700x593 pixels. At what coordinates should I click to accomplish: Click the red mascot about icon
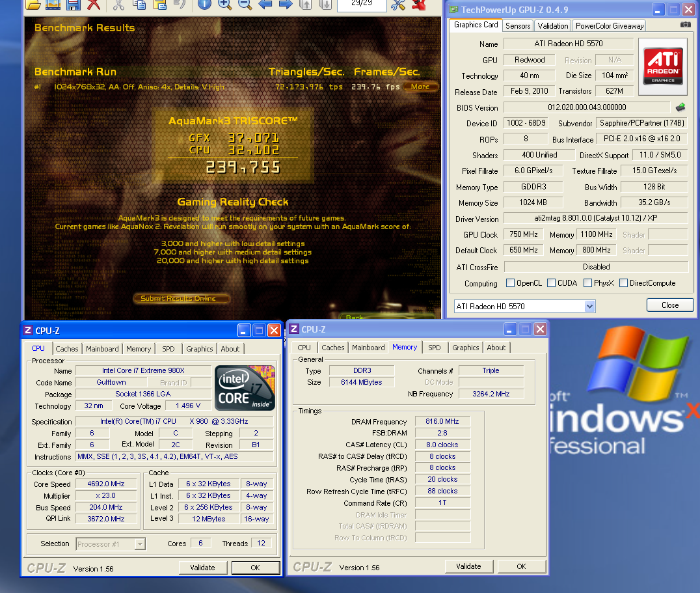(418, 5)
